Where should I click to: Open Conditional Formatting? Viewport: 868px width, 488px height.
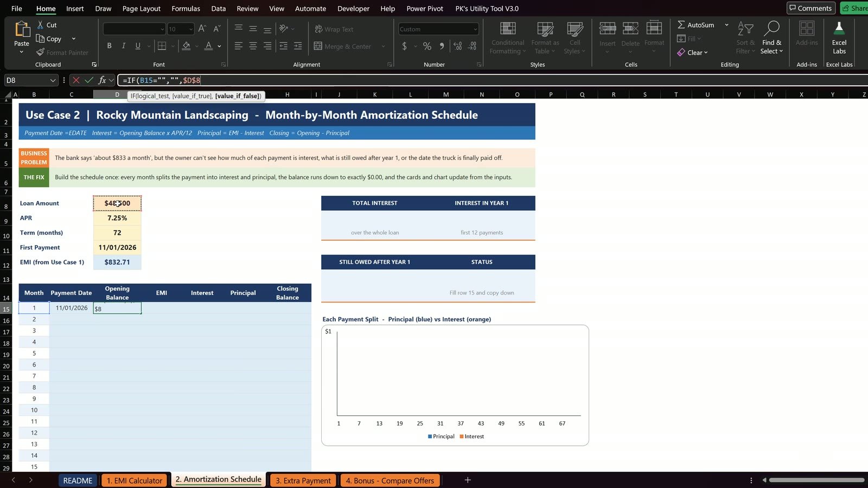508,38
